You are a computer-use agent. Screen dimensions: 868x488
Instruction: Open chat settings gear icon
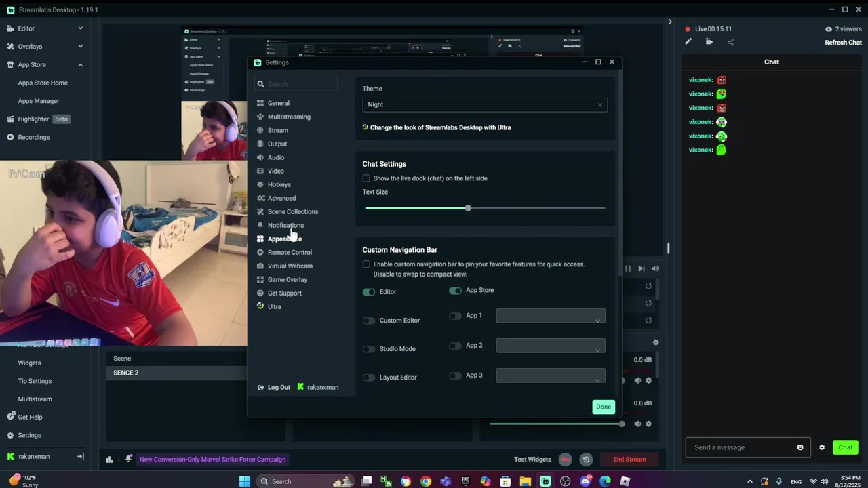tap(822, 447)
